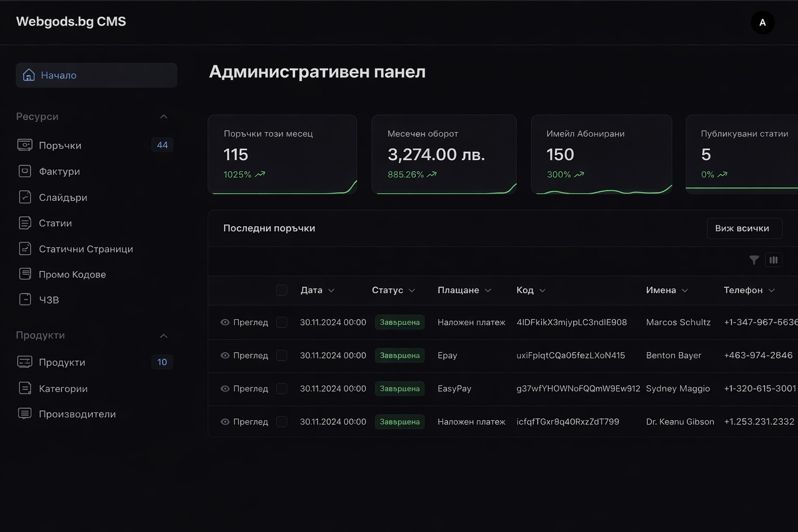Open the user avatar menu A
Viewport: 798px width, 532px height.
pyautogui.click(x=763, y=22)
